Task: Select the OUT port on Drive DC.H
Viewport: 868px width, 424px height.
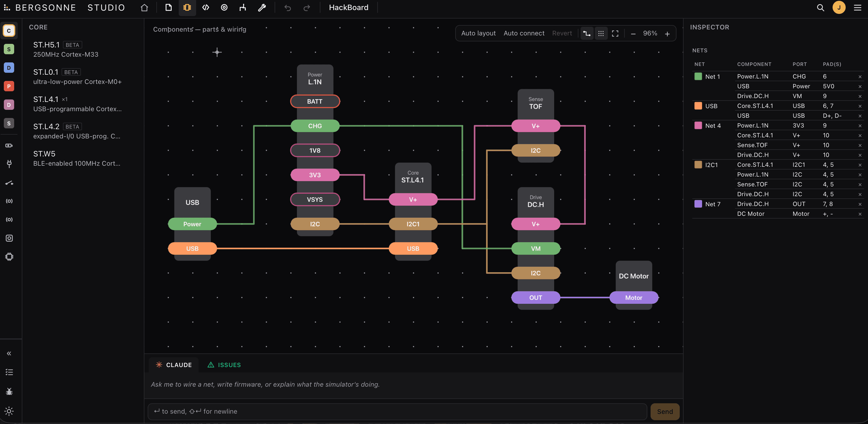Action: click(536, 298)
